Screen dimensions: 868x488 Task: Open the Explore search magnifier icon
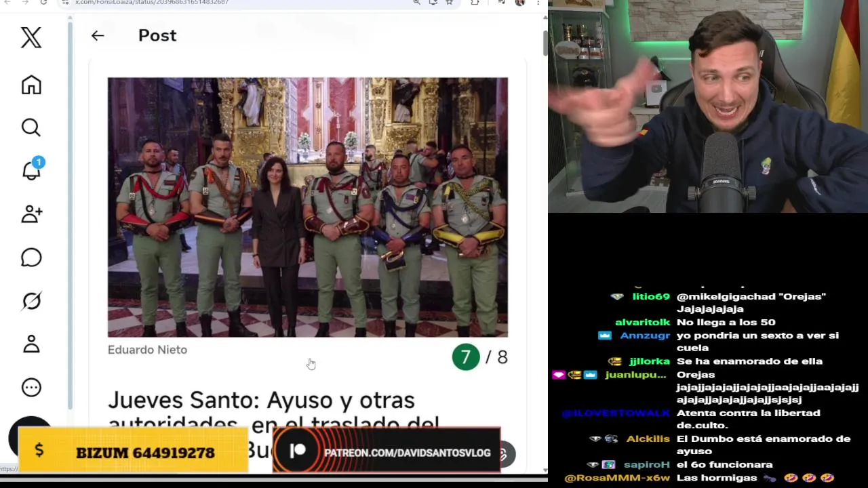pyautogui.click(x=31, y=127)
